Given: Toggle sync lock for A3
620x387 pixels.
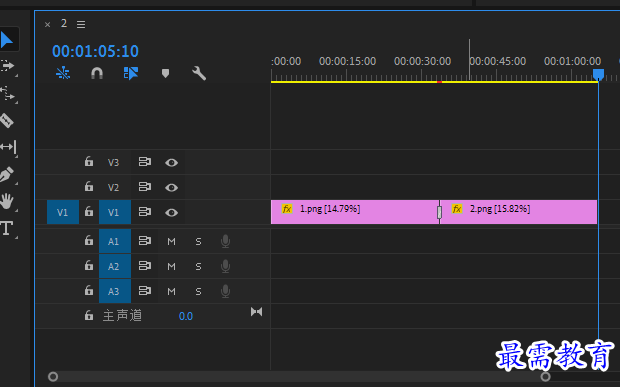Looking at the screenshot, I should [x=144, y=291].
